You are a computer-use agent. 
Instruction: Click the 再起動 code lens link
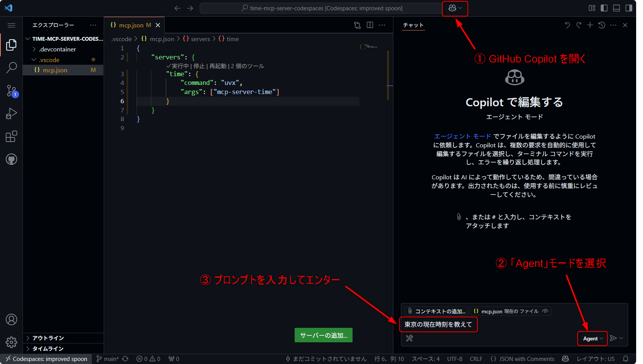point(218,66)
